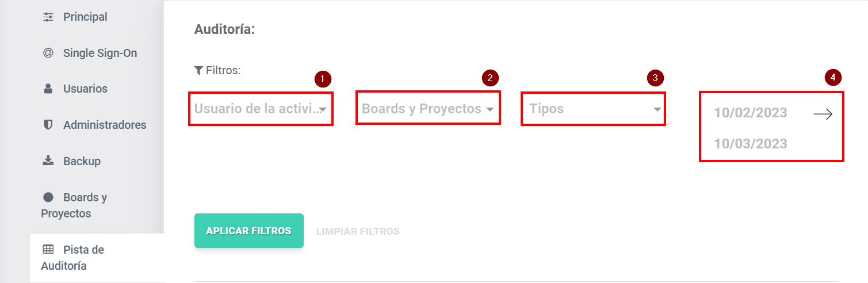Click the download icon beside Backup
This screenshot has width=868, height=283.
coord(48,161)
